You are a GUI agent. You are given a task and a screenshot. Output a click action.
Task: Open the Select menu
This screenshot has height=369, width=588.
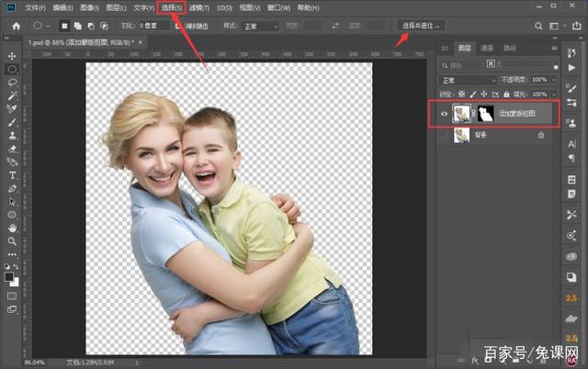(x=172, y=7)
